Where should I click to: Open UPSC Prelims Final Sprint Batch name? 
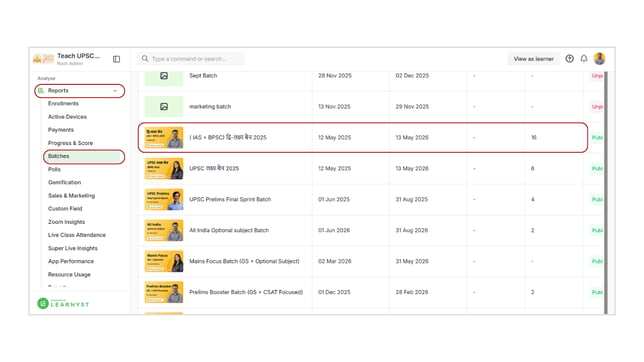230,199
